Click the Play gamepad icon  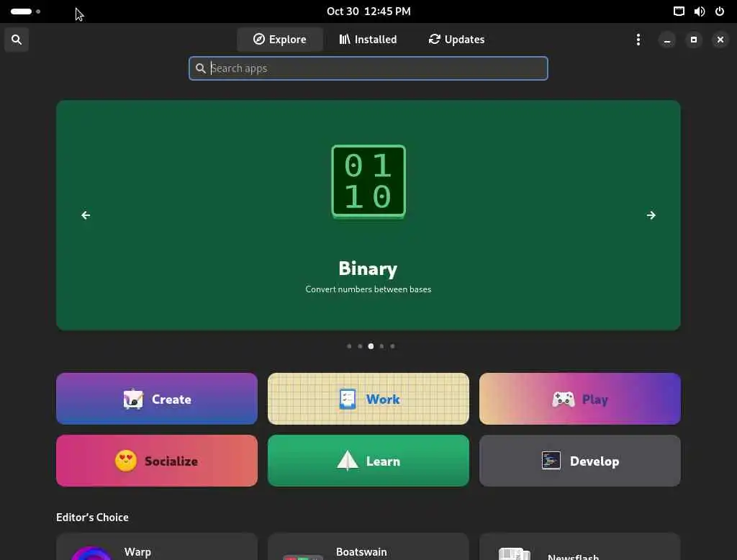click(563, 399)
